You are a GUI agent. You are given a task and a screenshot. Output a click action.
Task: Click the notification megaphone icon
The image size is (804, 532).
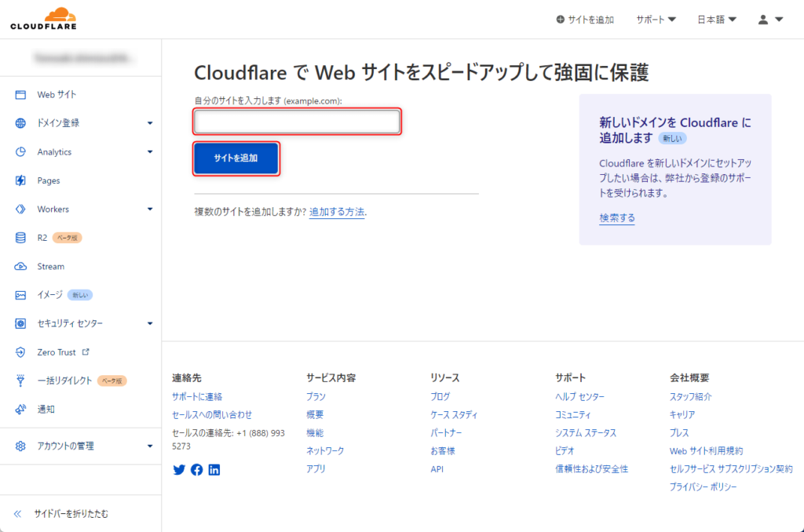pos(20,409)
